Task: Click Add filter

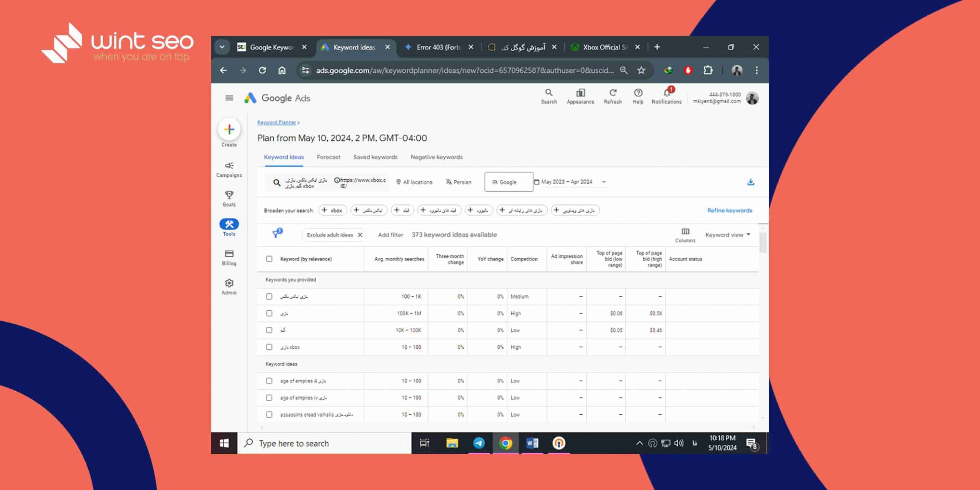Action: pyautogui.click(x=390, y=235)
